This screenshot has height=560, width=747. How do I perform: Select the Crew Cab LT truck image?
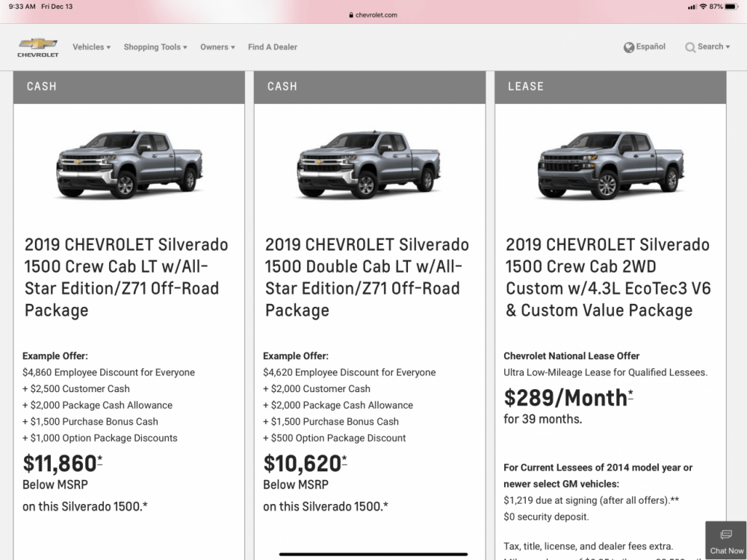point(129,164)
